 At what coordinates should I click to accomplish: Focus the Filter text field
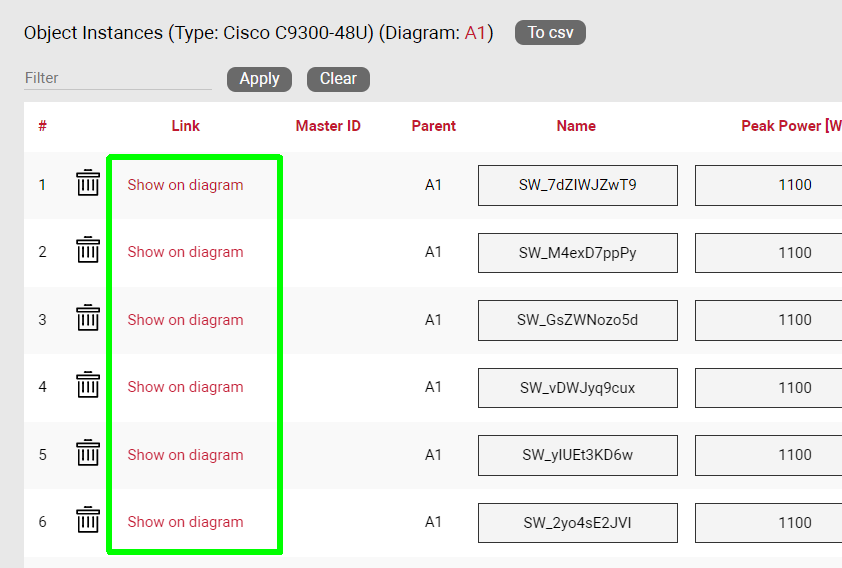pyautogui.click(x=117, y=78)
